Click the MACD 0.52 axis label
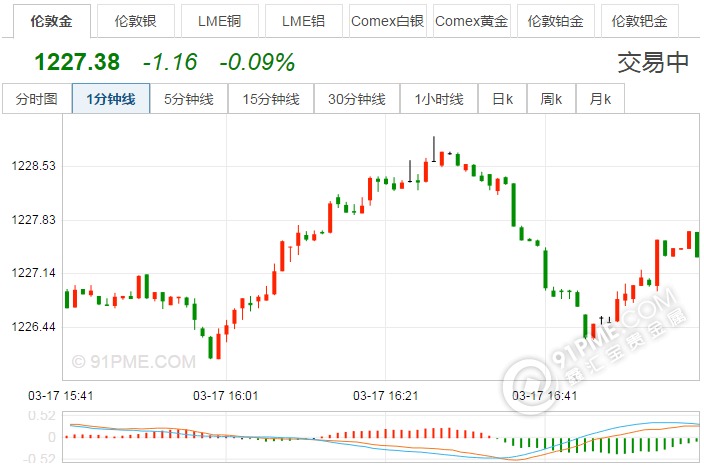 [42, 416]
